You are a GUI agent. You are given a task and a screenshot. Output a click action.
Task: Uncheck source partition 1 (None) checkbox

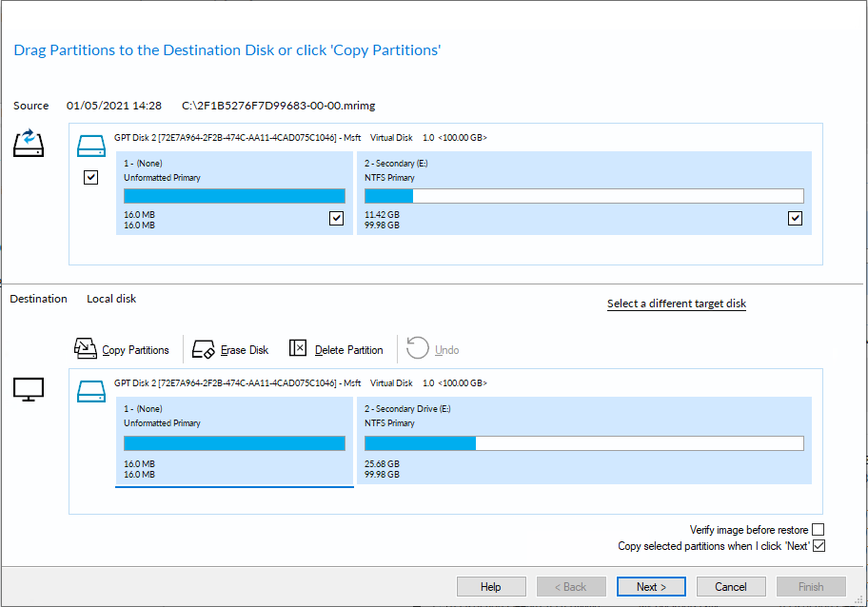(x=336, y=219)
